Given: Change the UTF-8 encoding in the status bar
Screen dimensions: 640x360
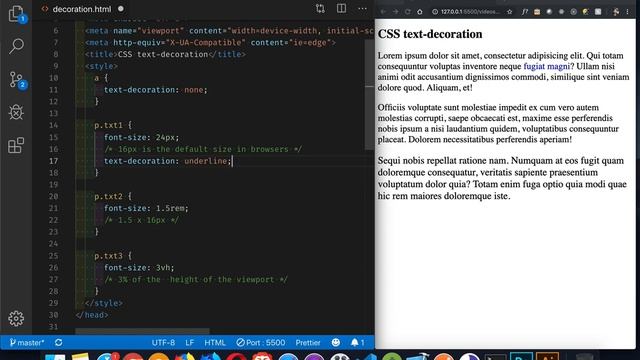Looking at the screenshot, I should (x=163, y=342).
